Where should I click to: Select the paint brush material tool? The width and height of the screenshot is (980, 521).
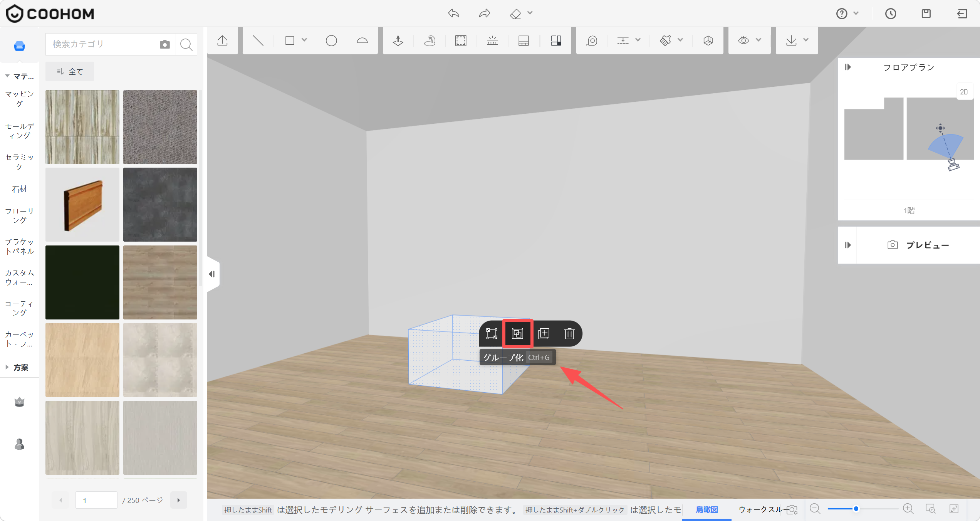pyautogui.click(x=666, y=40)
